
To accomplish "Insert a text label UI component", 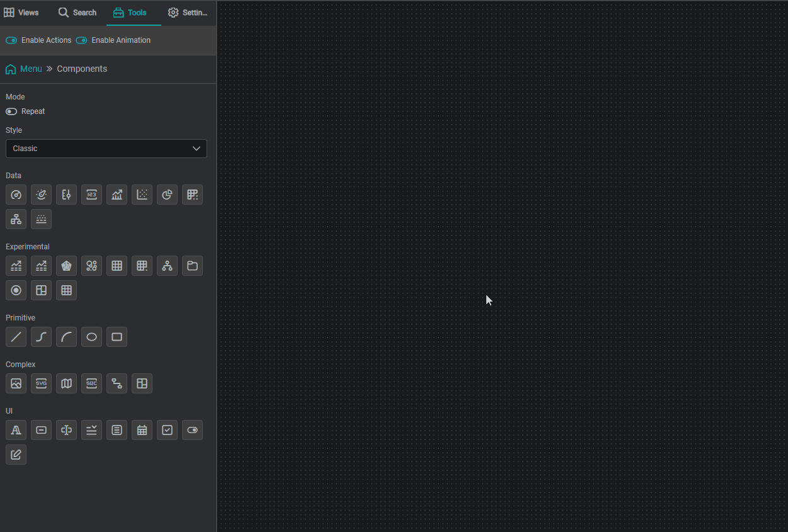I will [16, 430].
